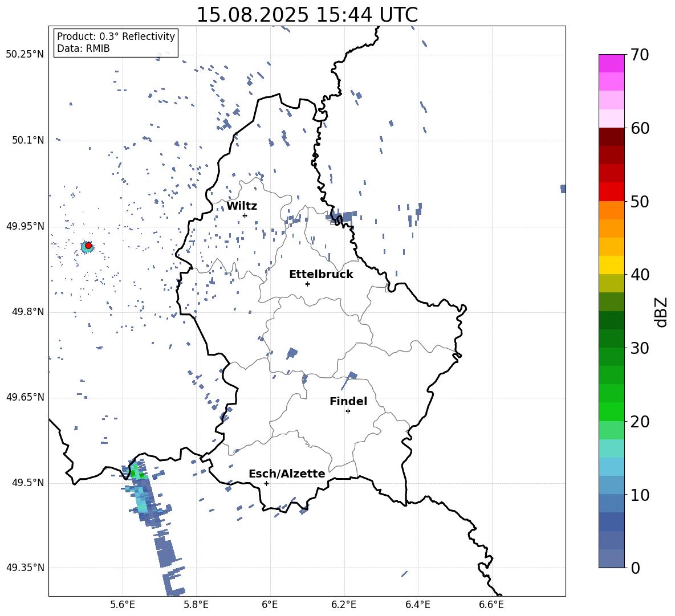Click the Ettelbruck station label

pos(321,275)
